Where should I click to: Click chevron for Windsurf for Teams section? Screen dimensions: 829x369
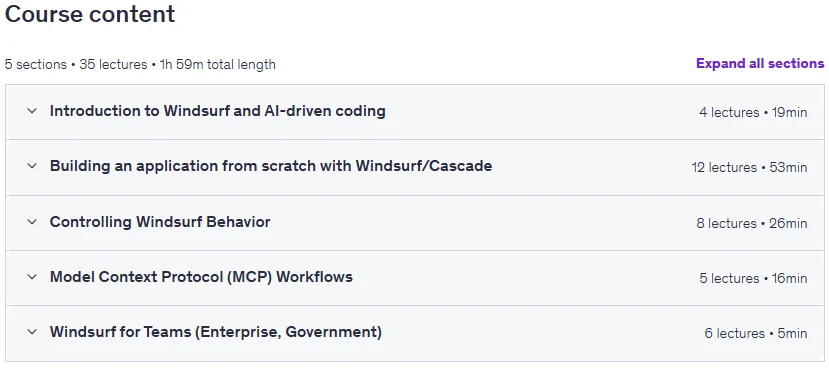[x=32, y=332]
